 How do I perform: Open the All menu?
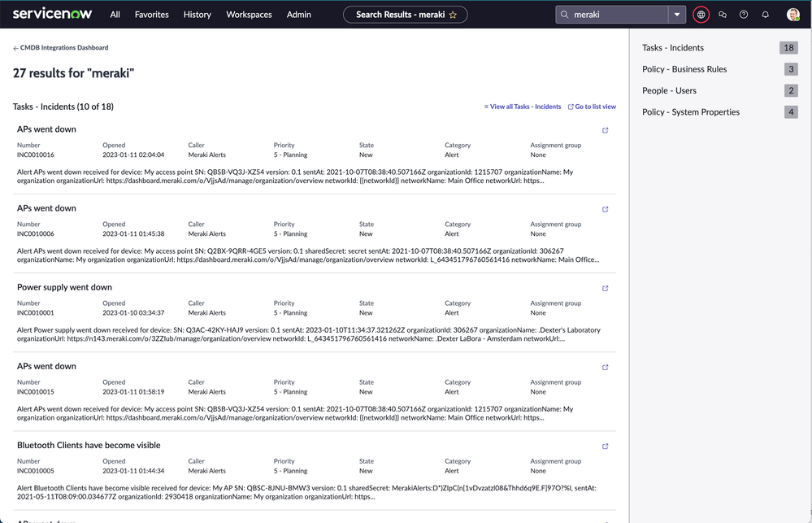(x=115, y=15)
